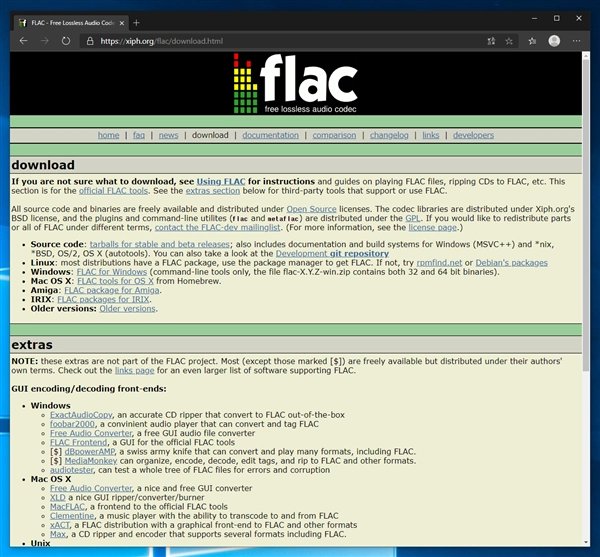Open FLAC packages for IRIX
Screen dimensions: 600x557
tap(103, 299)
